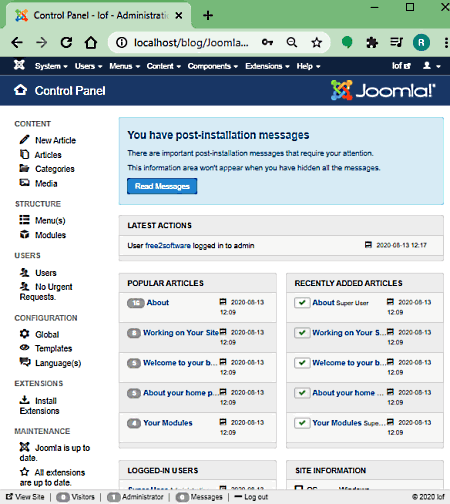Click the Control Panel home icon
Image resolution: width=450 pixels, height=504 pixels.
pos(21,90)
